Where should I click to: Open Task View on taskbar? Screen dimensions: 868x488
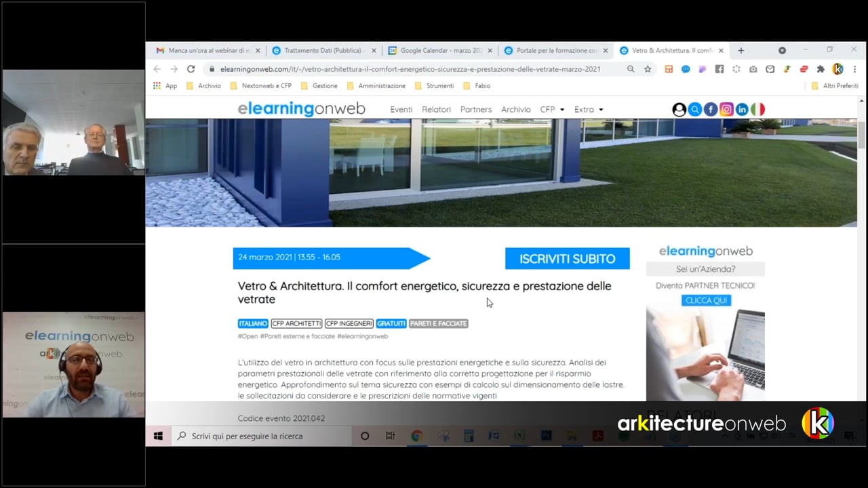[x=390, y=436]
